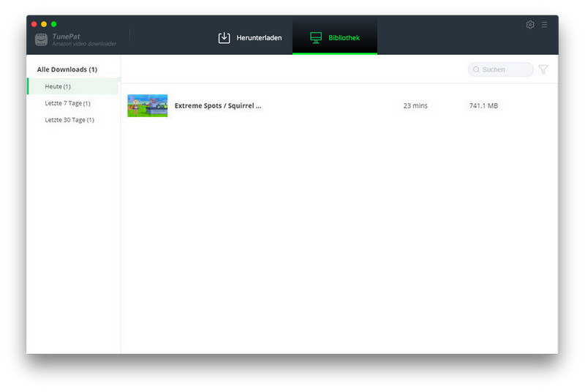The image size is (585, 392).
Task: Minimize the window with the yellow button
Action: coord(44,24)
